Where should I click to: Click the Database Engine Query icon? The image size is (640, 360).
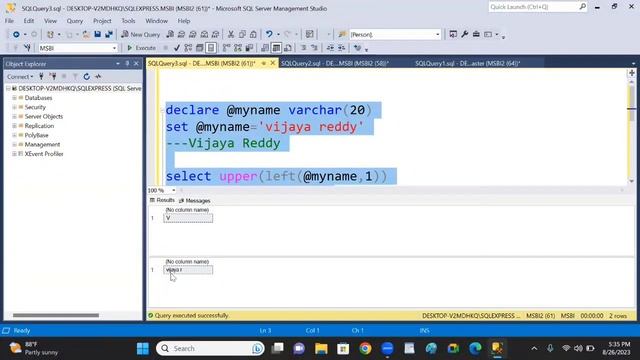(x=170, y=35)
